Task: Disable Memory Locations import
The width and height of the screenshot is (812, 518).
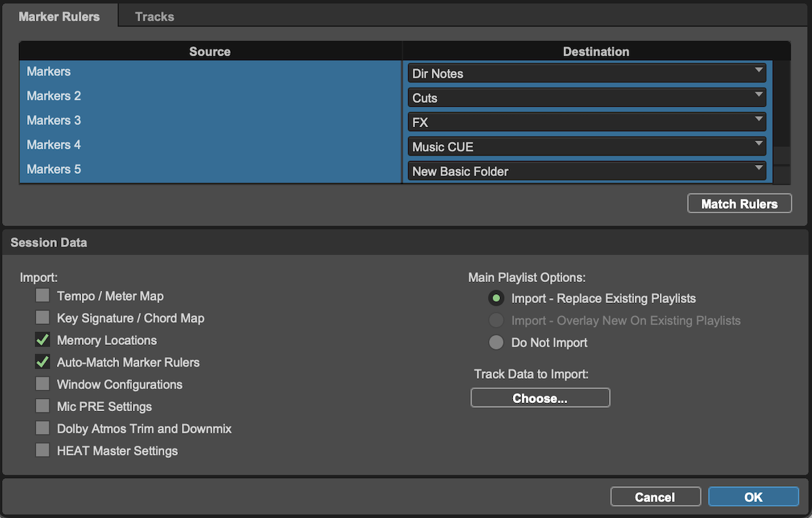Action: [42, 340]
